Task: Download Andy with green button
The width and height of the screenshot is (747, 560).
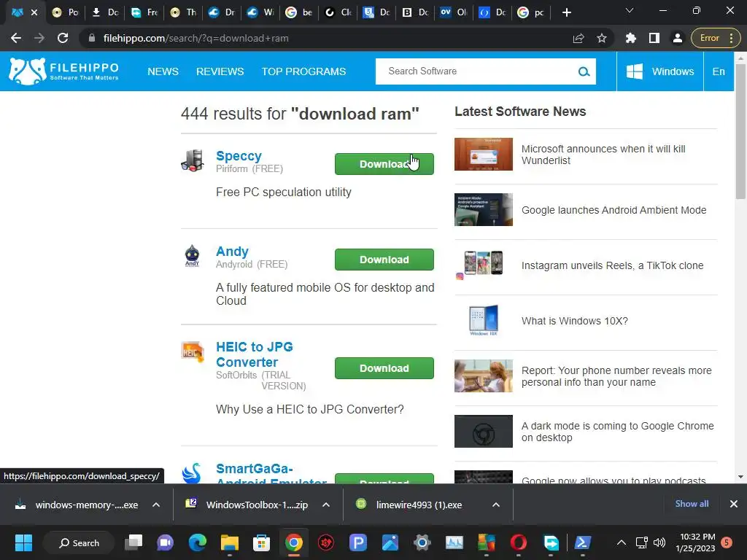Action: point(384,260)
